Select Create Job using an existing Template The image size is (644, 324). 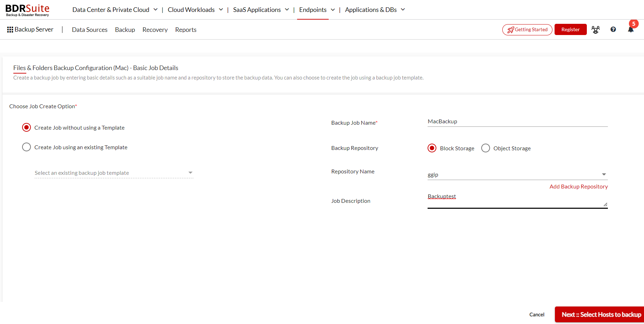click(26, 147)
